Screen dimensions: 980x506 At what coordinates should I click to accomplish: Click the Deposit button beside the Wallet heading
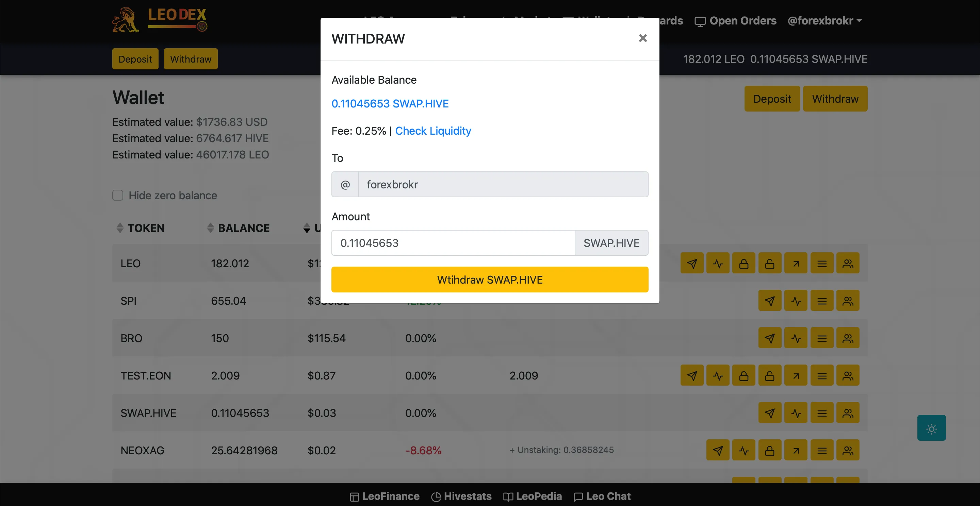click(x=772, y=99)
